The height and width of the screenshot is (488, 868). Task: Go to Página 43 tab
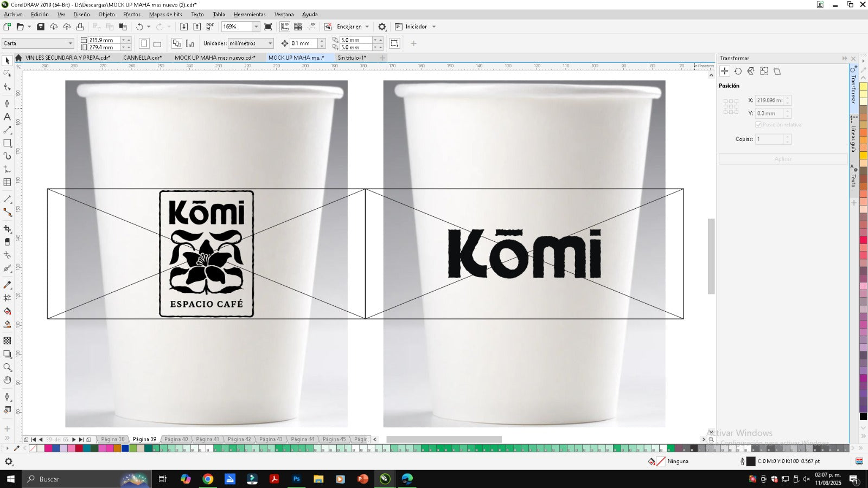tap(271, 439)
